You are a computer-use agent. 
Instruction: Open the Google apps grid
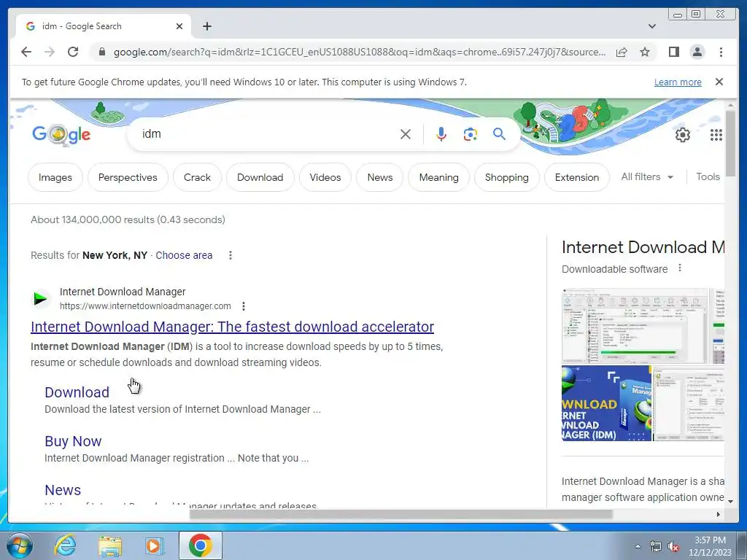[716, 135]
